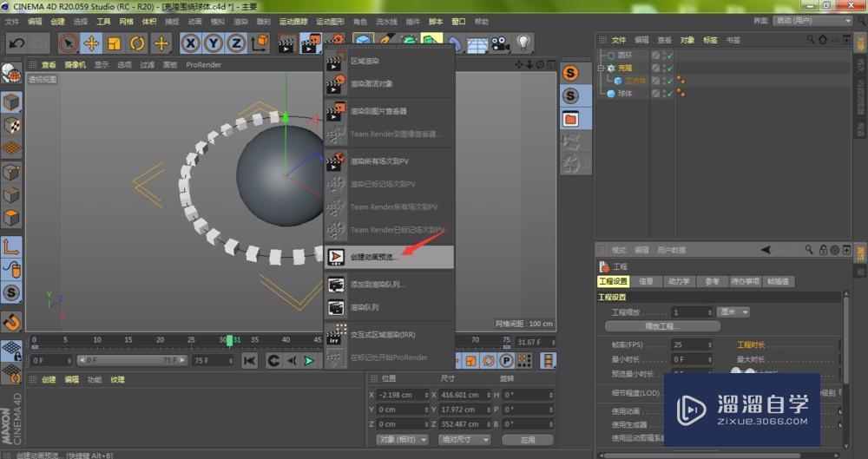
Task: Click the Render to Picture Viewer icon
Action: [310, 43]
